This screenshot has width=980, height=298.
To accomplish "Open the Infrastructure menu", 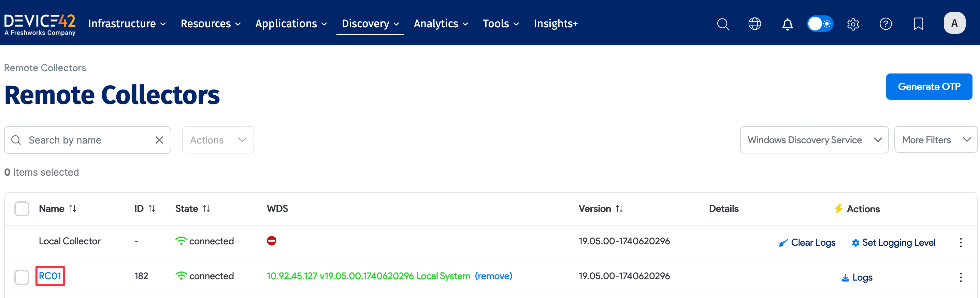I will pyautogui.click(x=127, y=24).
